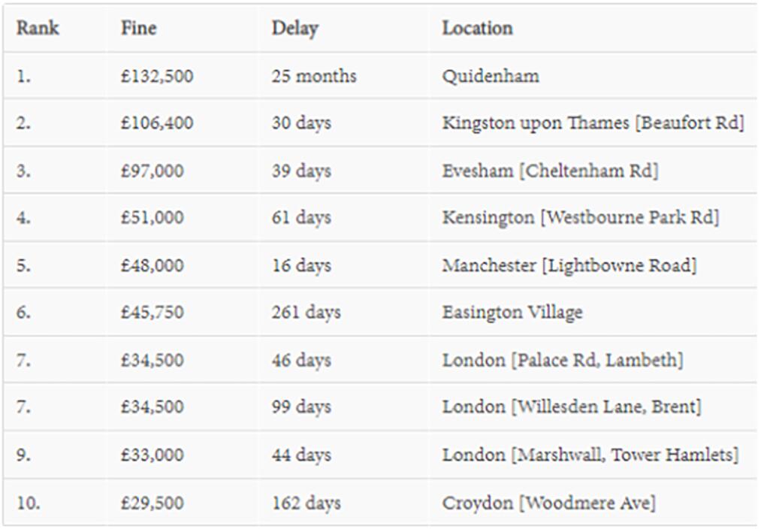Click the Location column header

477,28
